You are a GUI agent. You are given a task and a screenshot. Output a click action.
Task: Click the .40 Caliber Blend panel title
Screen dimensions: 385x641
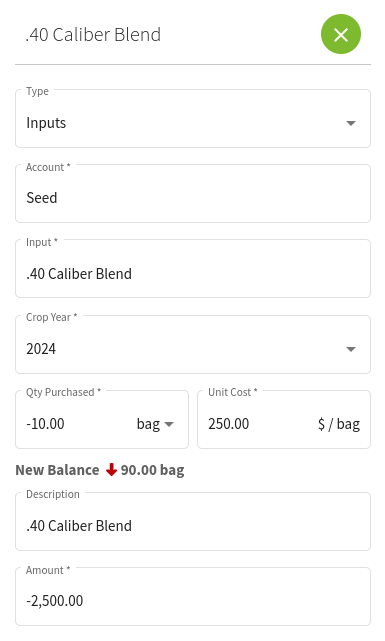pyautogui.click(x=93, y=35)
